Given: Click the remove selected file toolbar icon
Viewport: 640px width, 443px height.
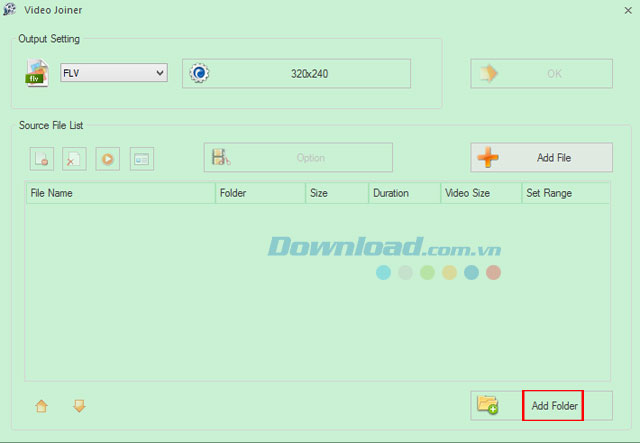Looking at the screenshot, I should click(x=42, y=159).
